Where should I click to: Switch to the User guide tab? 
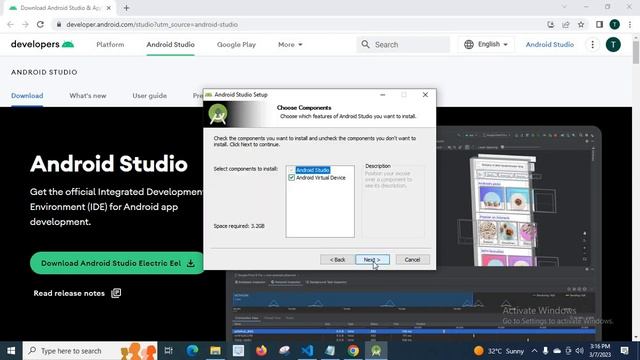[x=149, y=96]
